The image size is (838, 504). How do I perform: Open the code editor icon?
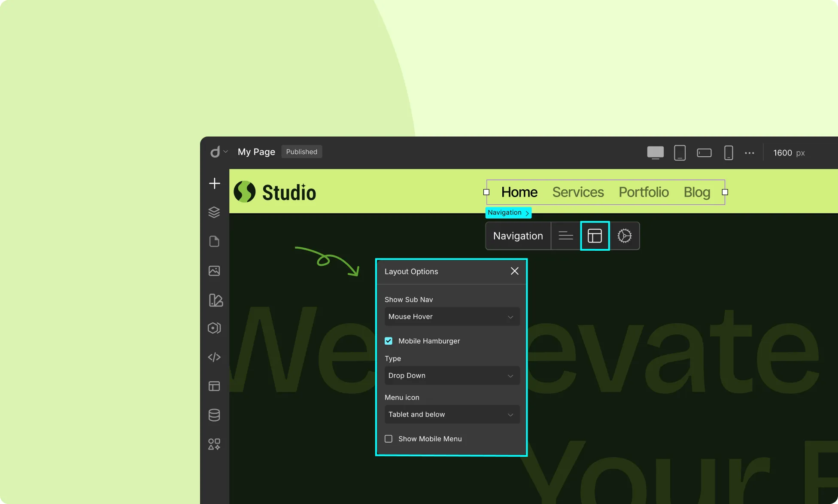coord(214,357)
